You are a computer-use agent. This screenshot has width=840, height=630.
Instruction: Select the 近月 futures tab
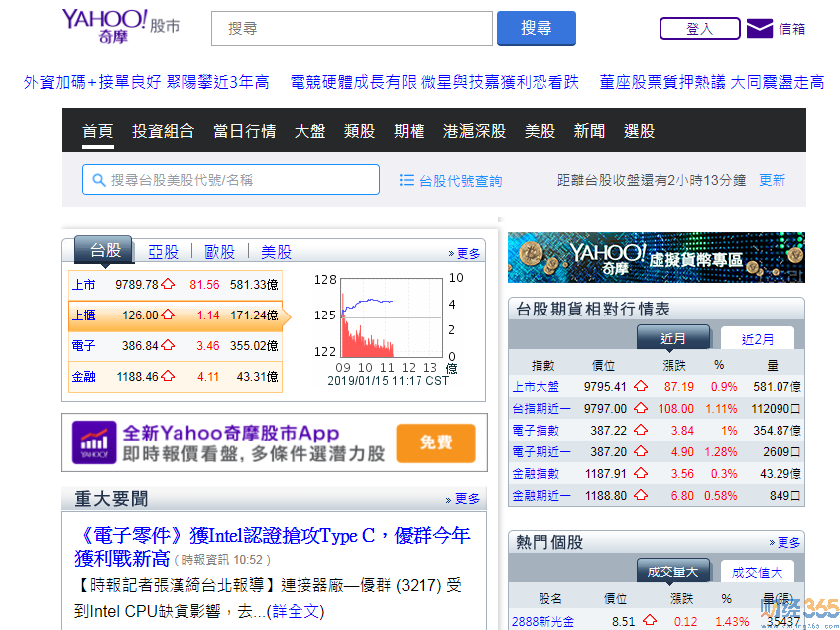click(673, 338)
